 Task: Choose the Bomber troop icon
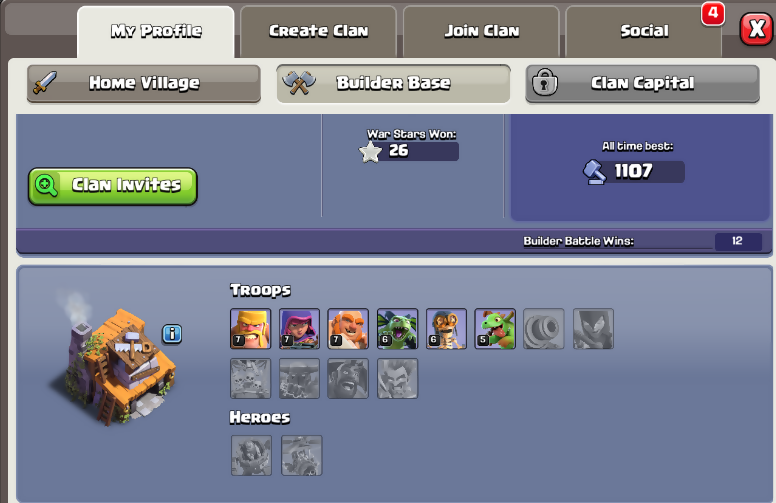tap(446, 329)
